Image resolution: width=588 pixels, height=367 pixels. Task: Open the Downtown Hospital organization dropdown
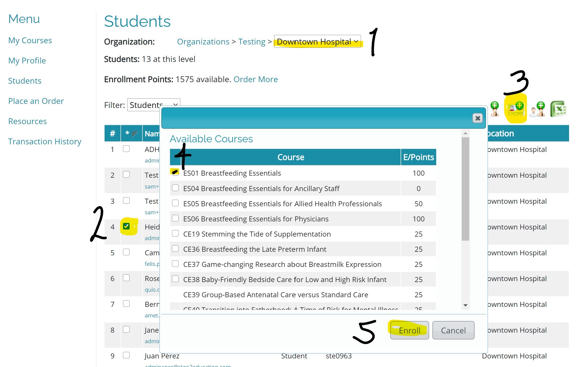pyautogui.click(x=317, y=41)
